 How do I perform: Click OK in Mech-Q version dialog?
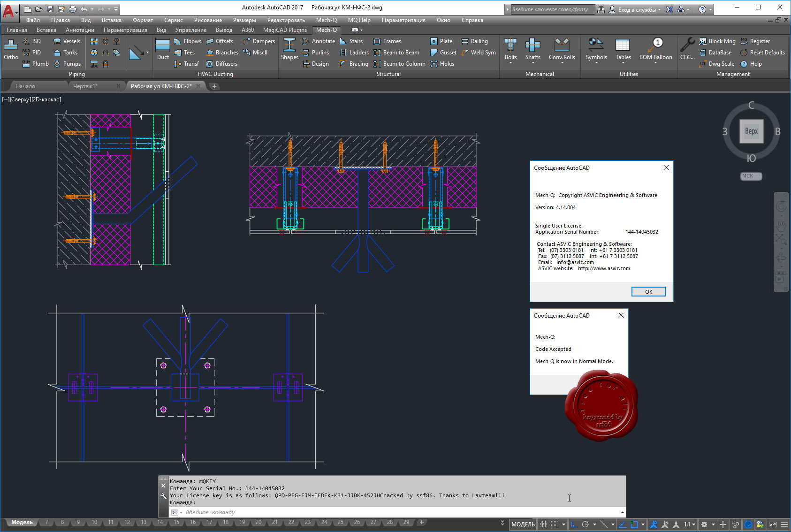648,292
